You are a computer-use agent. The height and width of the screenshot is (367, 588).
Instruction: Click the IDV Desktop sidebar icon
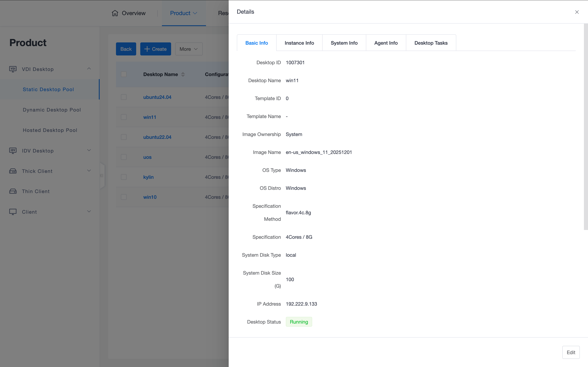(x=13, y=151)
